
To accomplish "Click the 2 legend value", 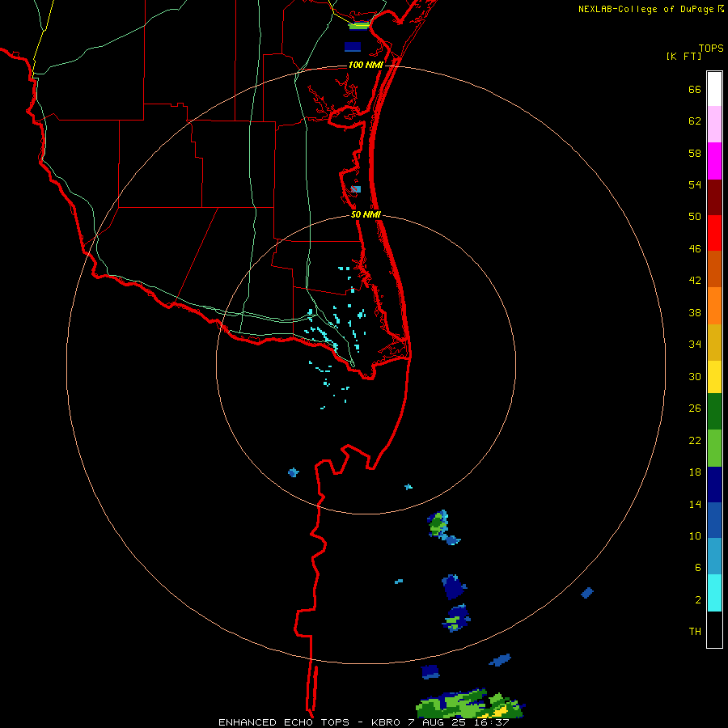I will click(697, 599).
